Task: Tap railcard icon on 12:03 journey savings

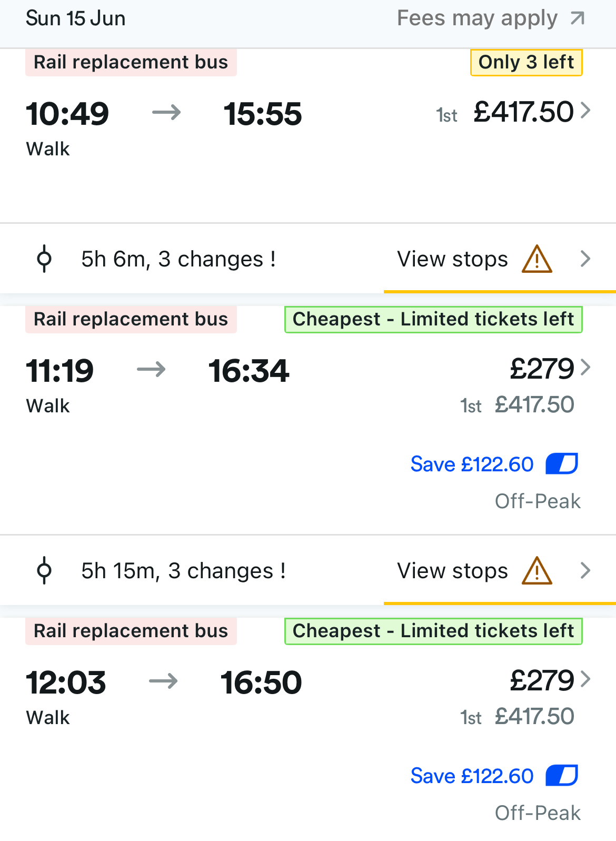Action: [562, 776]
